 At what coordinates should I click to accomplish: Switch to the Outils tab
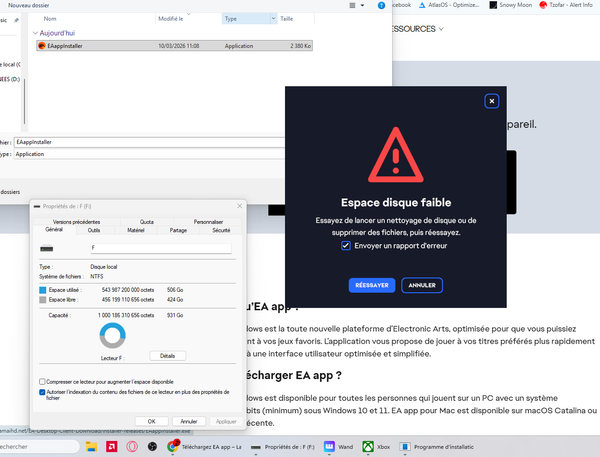click(94, 230)
